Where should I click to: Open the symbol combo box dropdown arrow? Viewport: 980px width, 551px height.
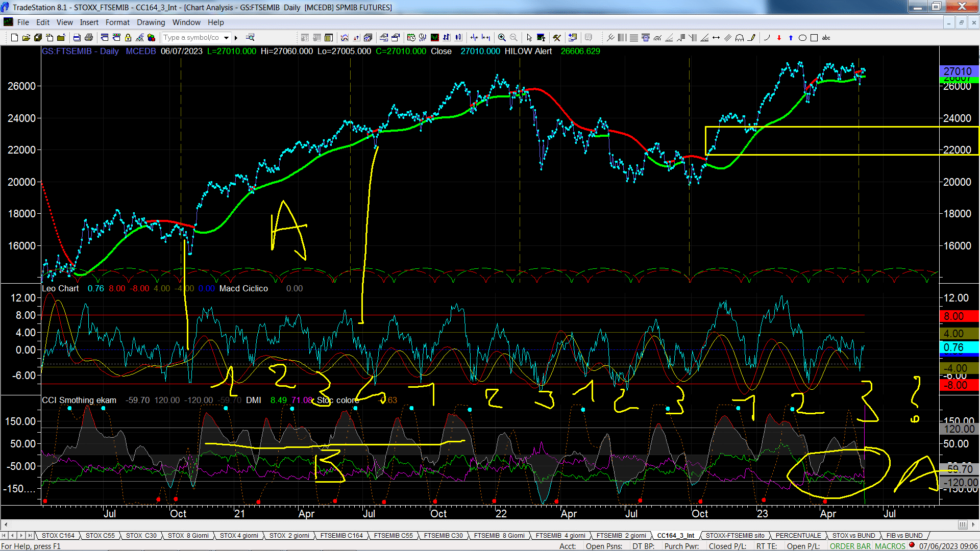click(227, 38)
